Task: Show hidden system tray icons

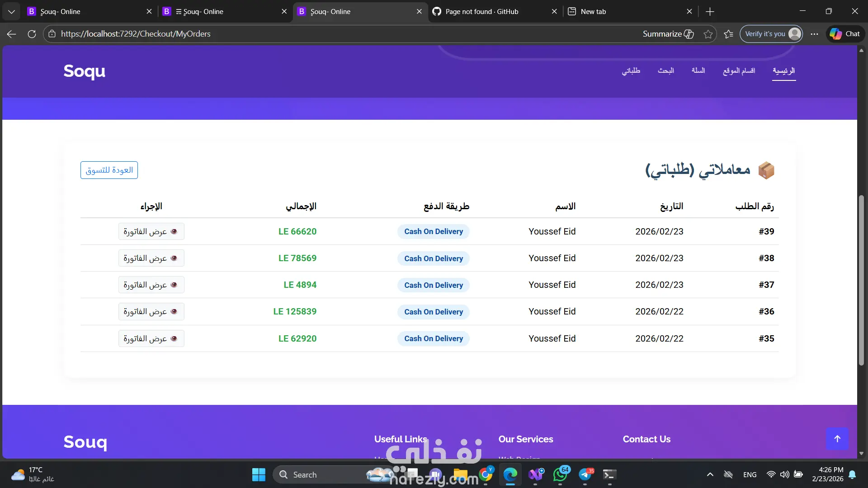Action: pyautogui.click(x=710, y=474)
